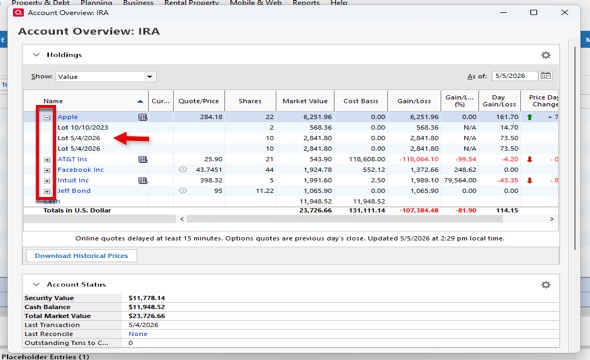Sort by the Quote/Price column header
Screen dimensions: 590x360
(199, 101)
